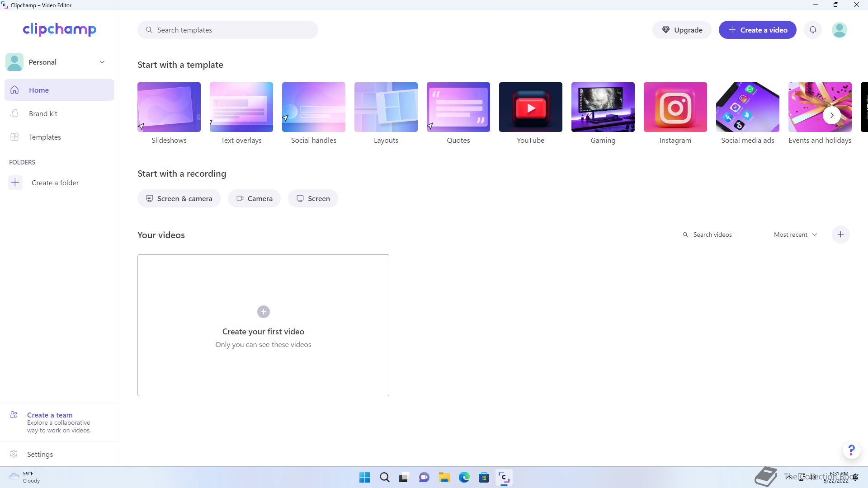Click the Upgrade button
Screen dimensions: 868x488
click(x=681, y=30)
